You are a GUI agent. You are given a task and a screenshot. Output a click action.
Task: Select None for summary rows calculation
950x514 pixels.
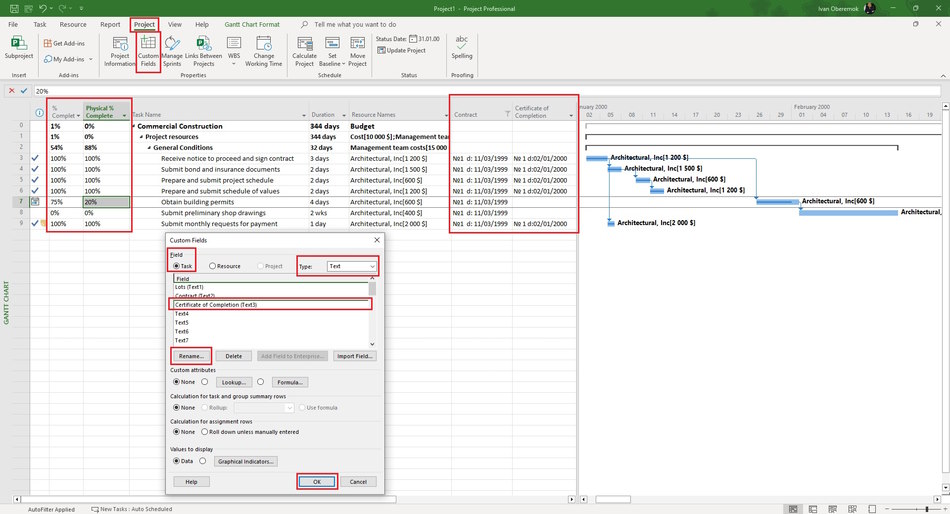(176, 408)
